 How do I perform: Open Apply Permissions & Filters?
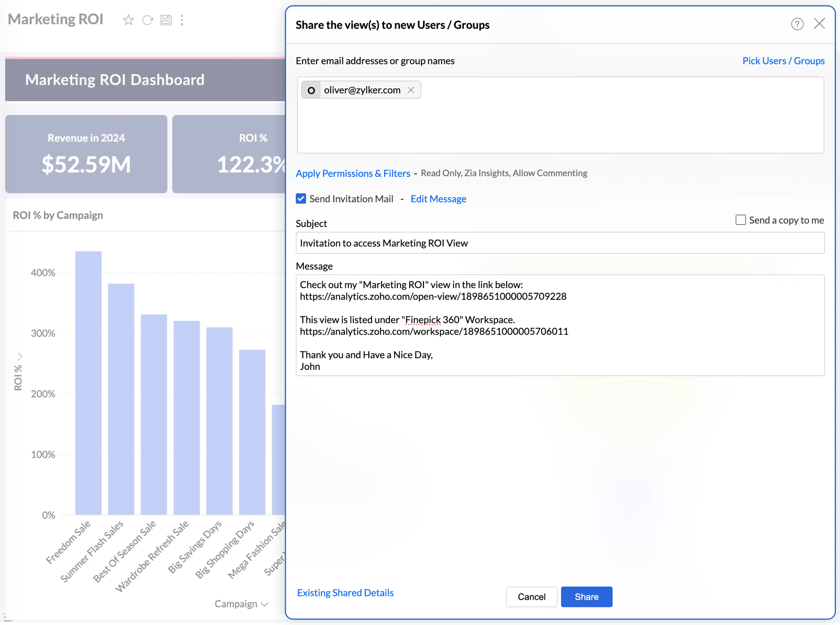pos(353,173)
